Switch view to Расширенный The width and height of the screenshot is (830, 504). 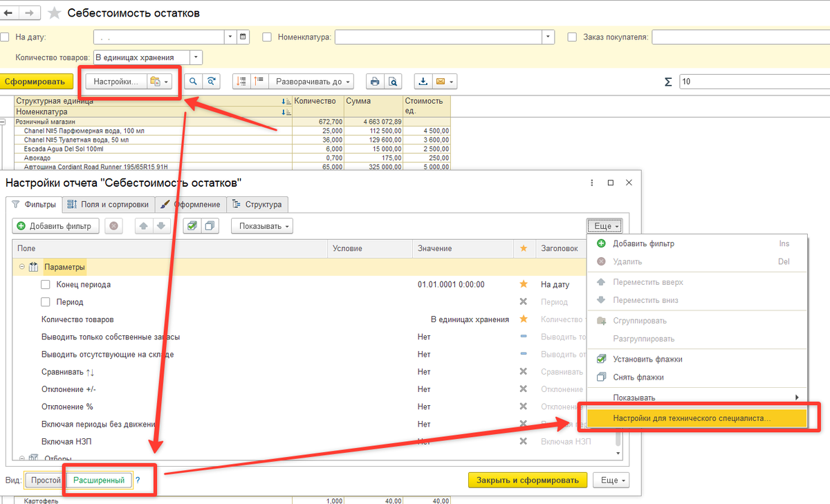pyautogui.click(x=99, y=480)
